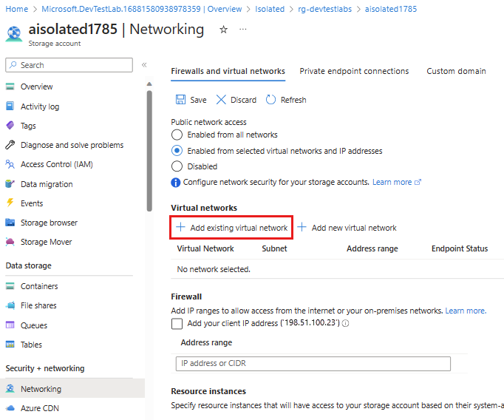Open Diagnose and solve problems
504x420 pixels.
[x=72, y=145]
